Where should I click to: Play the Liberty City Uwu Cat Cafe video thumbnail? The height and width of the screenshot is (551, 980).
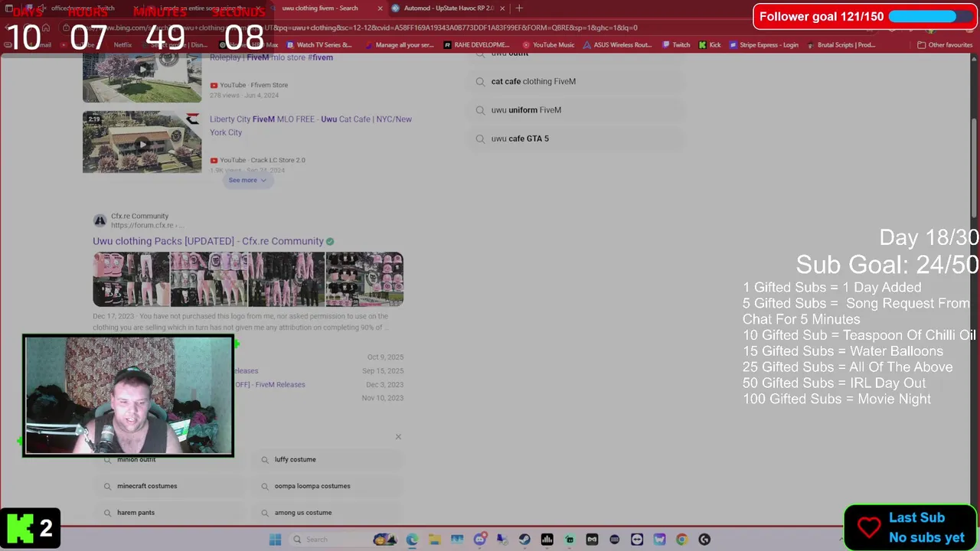click(142, 142)
